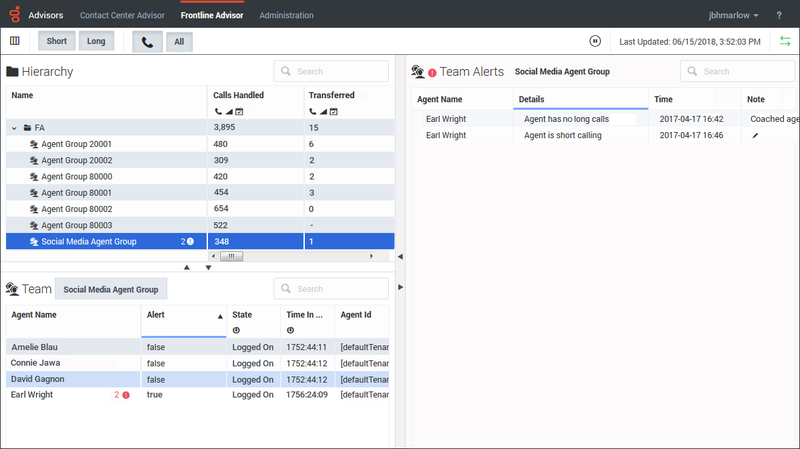This screenshot has width=800, height=449.
Task: Select Agent Group 80002 row
Action: click(200, 209)
